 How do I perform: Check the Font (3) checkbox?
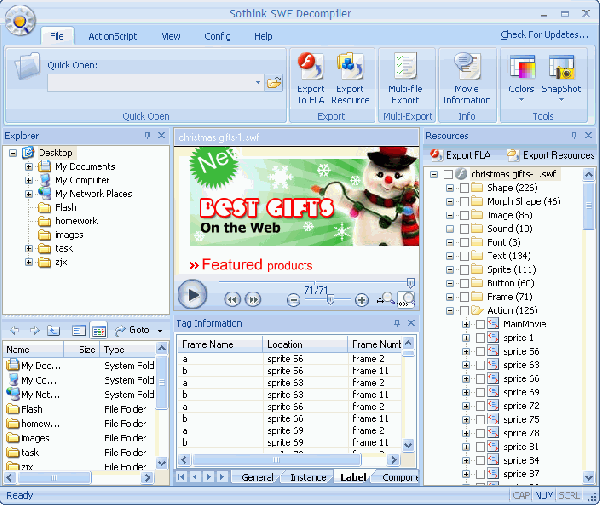pos(464,243)
